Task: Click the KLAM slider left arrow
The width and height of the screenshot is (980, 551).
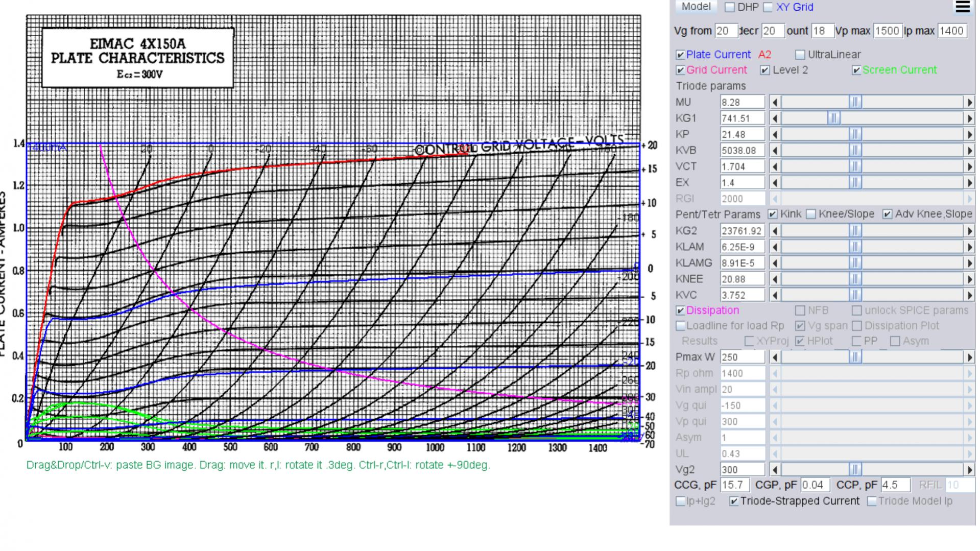Action: (x=775, y=247)
